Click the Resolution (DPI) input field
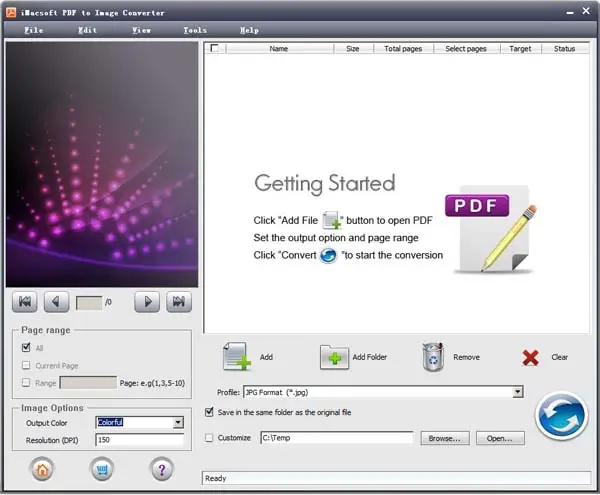600x495 pixels. tap(139, 440)
